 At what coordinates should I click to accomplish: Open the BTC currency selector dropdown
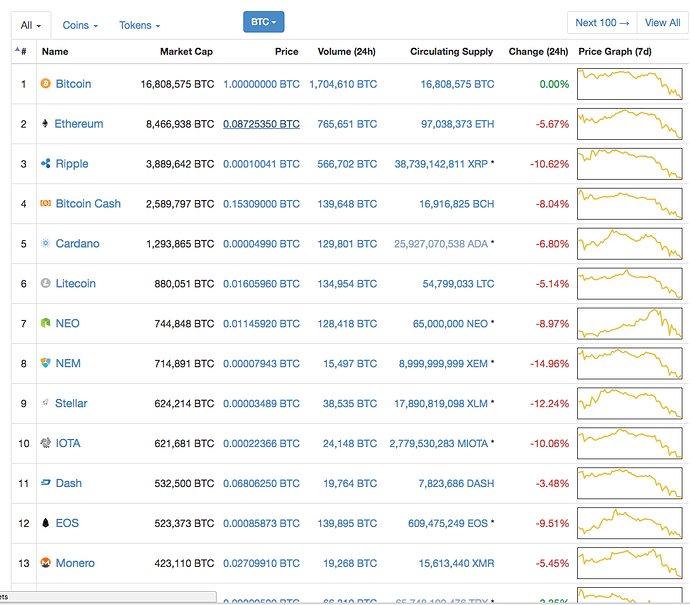pyautogui.click(x=264, y=22)
